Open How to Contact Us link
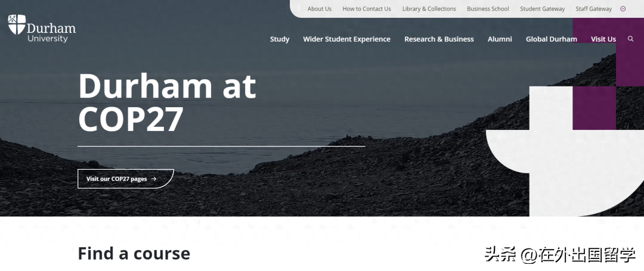This screenshot has width=644, height=271. coord(367,8)
